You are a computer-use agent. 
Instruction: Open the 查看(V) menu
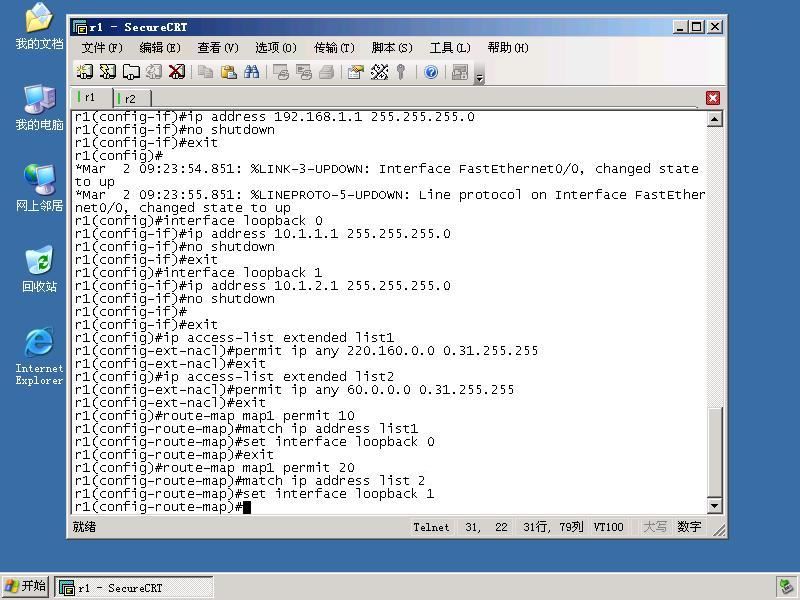click(218, 48)
